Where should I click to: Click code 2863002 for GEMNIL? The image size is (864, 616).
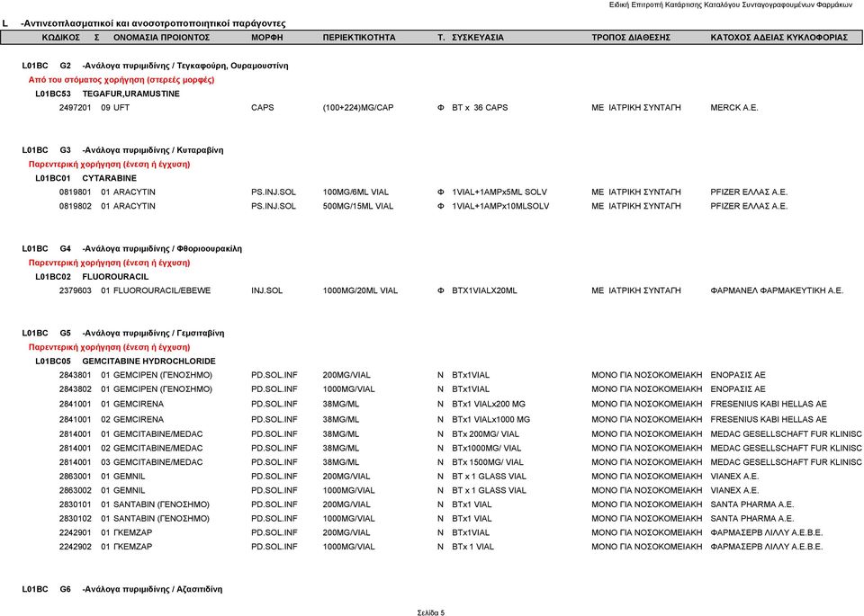pos(75,490)
